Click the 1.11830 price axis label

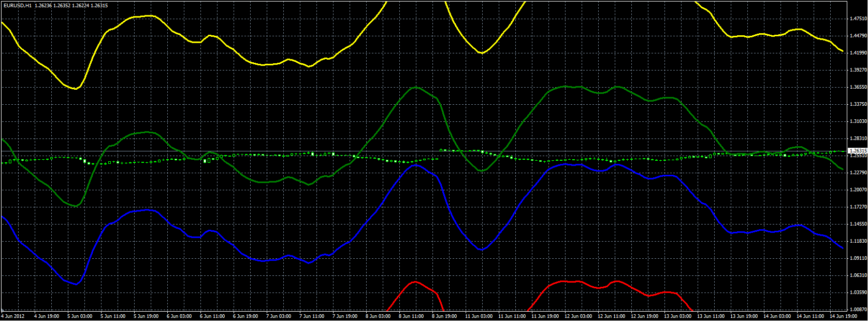click(858, 241)
